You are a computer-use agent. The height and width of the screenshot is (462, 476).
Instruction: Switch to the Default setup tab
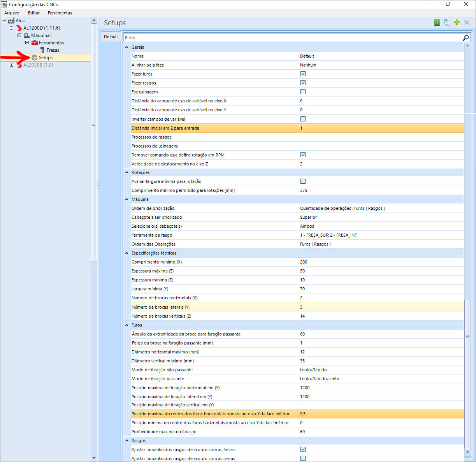pos(111,37)
